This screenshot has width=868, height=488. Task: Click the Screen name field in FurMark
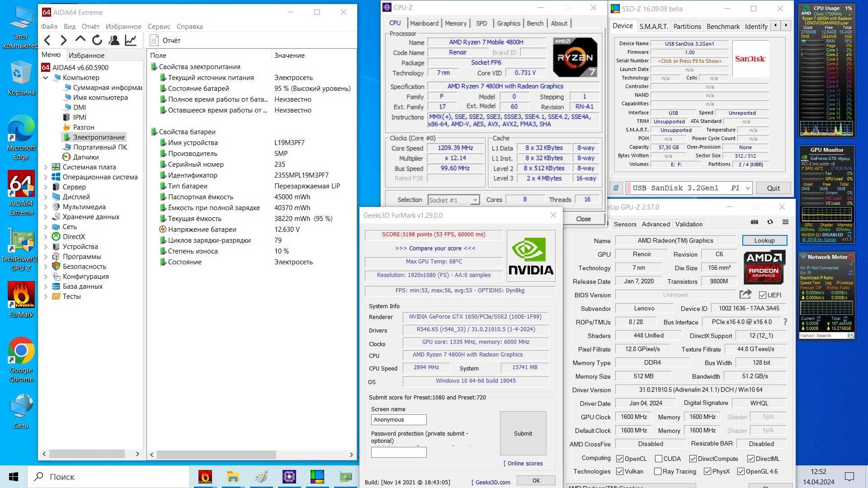click(x=399, y=420)
